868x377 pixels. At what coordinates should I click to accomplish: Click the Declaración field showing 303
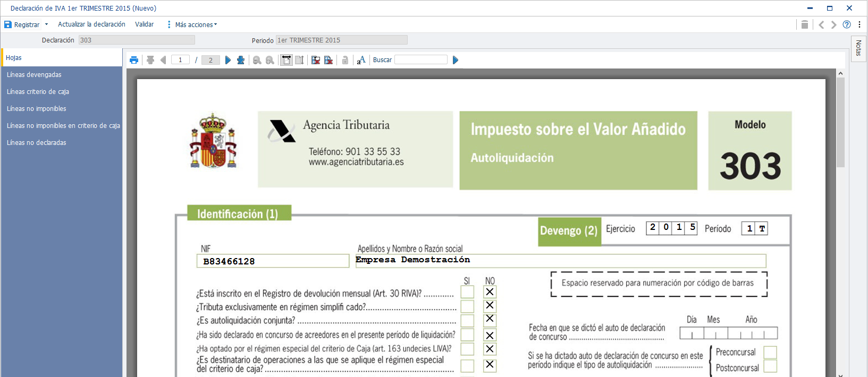tap(137, 40)
